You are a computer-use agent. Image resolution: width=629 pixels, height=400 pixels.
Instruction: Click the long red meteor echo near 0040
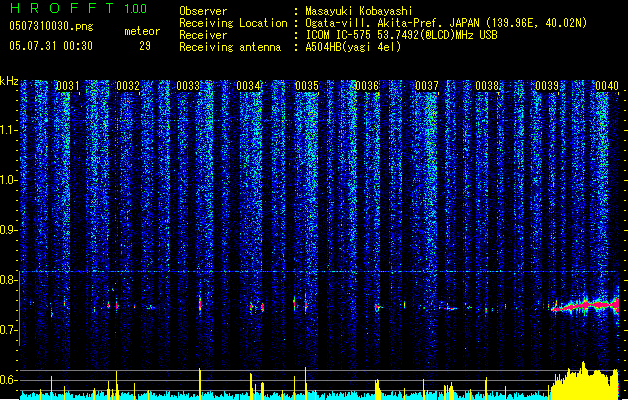coord(586,306)
